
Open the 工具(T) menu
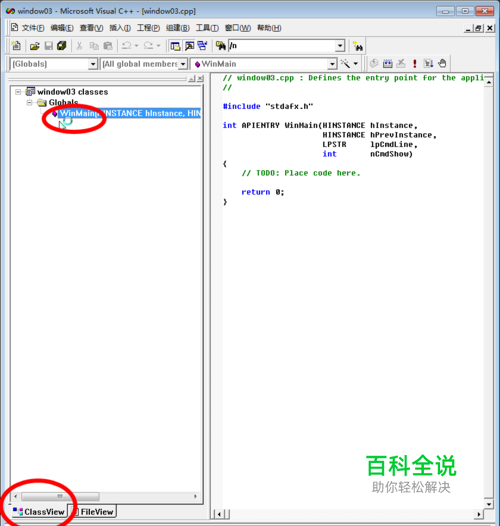tap(207, 28)
